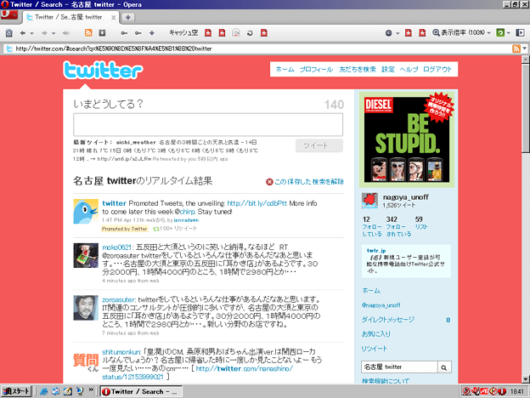Click the blue plus icon in toolbar
Image resolution: width=530 pixels, height=398 pixels.
152,33
